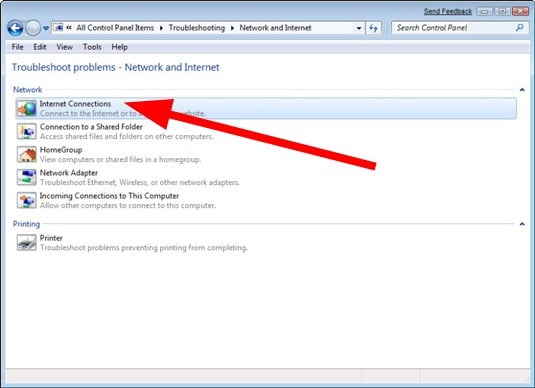Screen dimensions: 535x388
Task: Click the Forward navigation arrow button
Action: [33, 28]
